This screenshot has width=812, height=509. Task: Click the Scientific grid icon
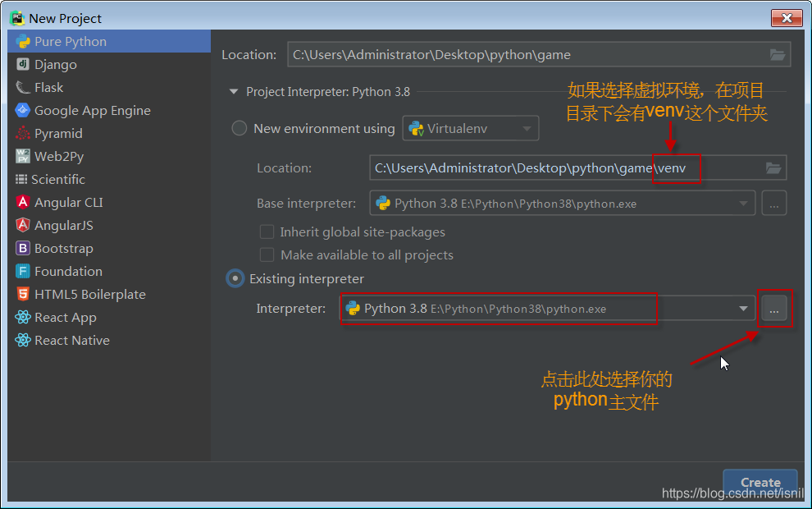pos(21,179)
